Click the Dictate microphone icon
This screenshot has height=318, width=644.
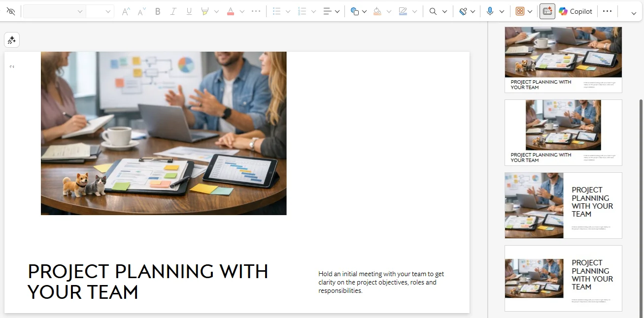(490, 11)
